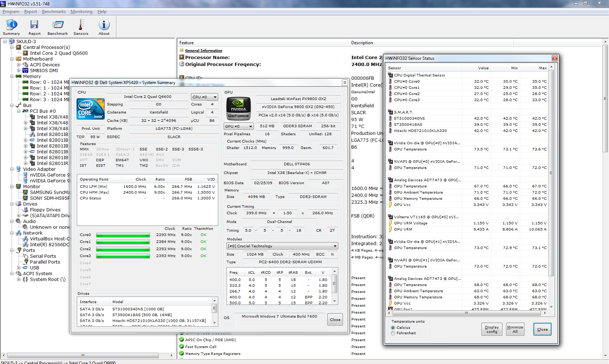Click the NVIDIA GeForce logo
Image resolution: width=609 pixels, height=364 pixels.
(x=239, y=109)
